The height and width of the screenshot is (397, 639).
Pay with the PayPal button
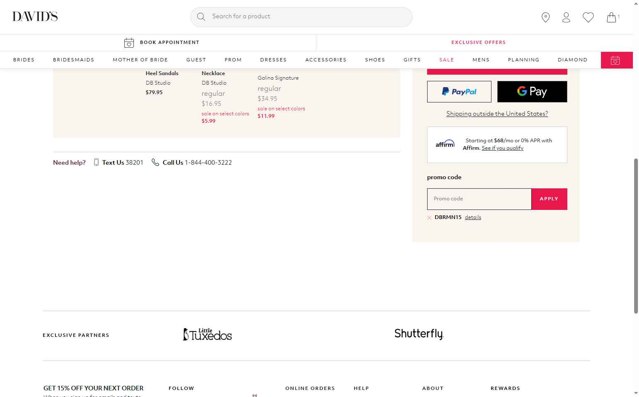[x=459, y=92]
